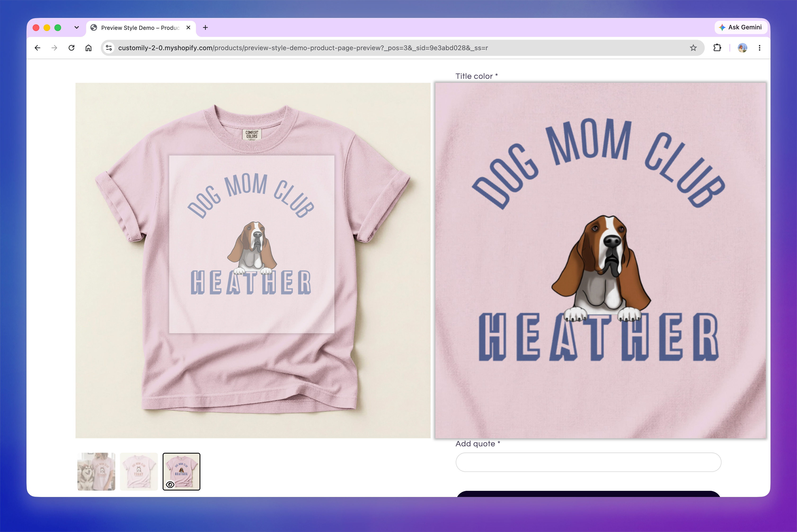Click the macOS green fullscreen button
Viewport: 797px width, 532px height.
point(58,27)
